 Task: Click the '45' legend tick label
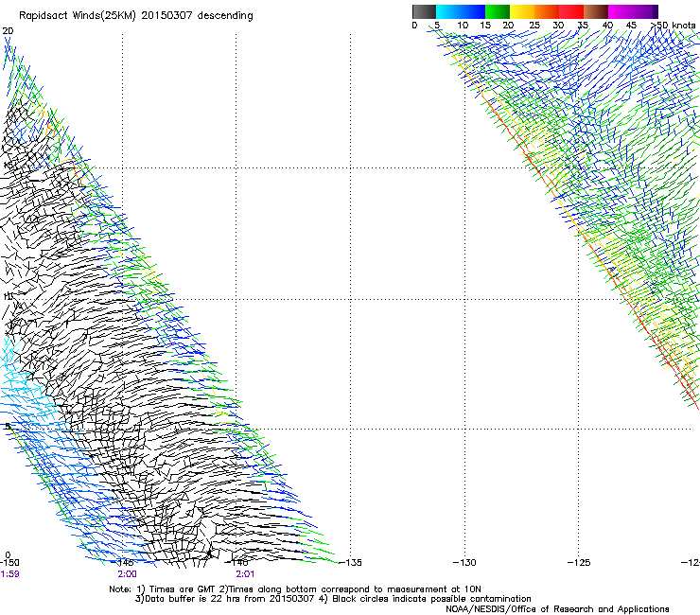click(631, 26)
